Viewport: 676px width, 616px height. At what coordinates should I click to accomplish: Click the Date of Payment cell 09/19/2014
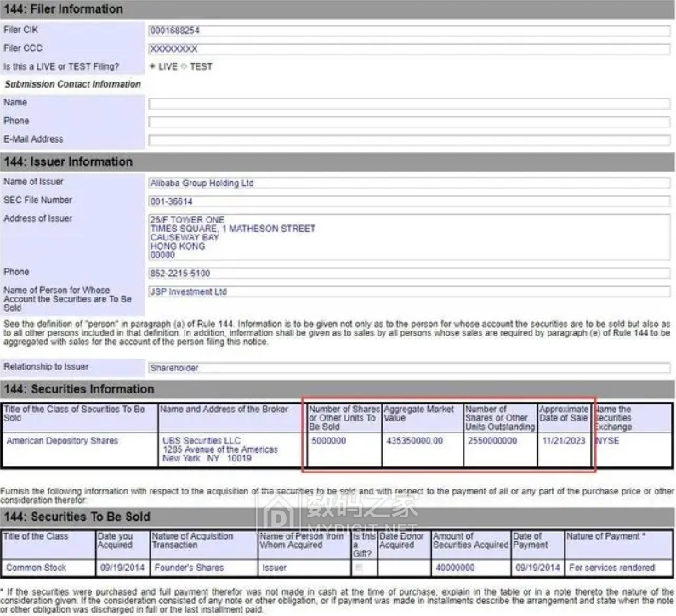click(x=537, y=568)
